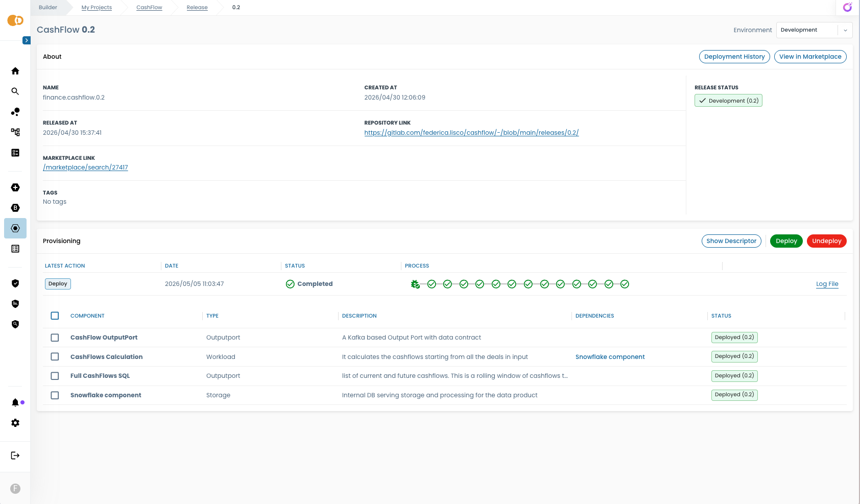
Task: Click the green Deploy button
Action: pos(786,241)
